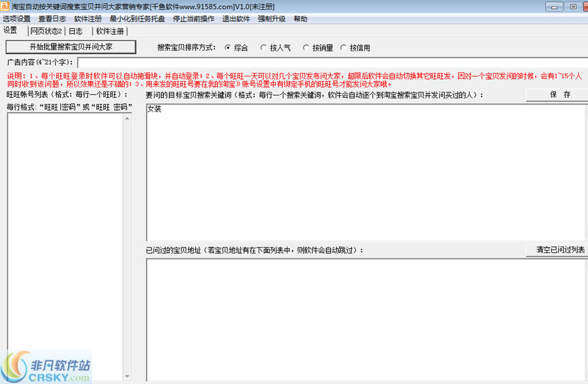Select 按人气 sort radio button
Viewport: 588px width, 384px height.
276,48
